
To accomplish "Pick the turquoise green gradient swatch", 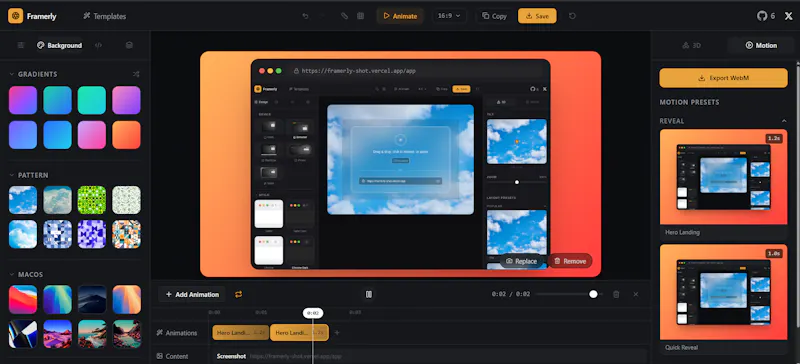I will pyautogui.click(x=92, y=100).
